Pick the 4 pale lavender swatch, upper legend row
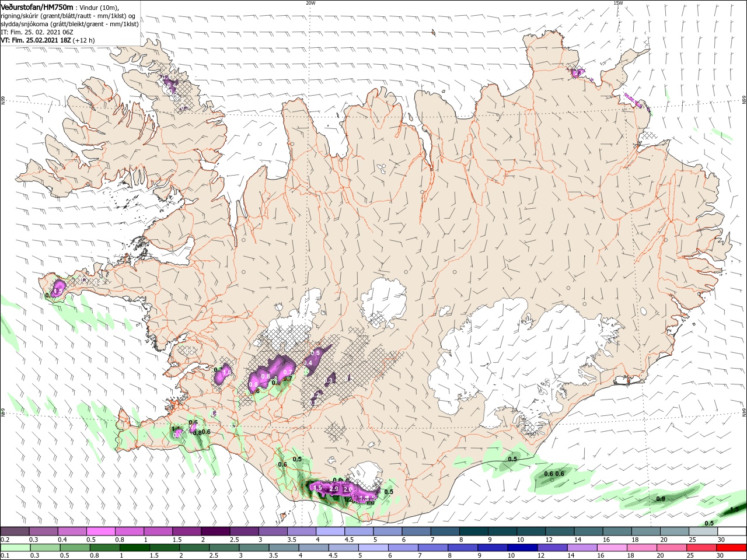 click(330, 531)
